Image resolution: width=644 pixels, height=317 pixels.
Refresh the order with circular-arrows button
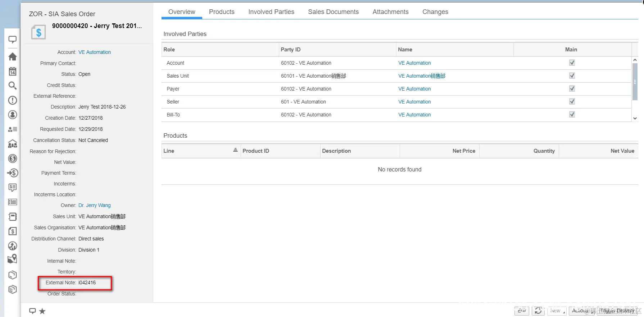tap(538, 311)
